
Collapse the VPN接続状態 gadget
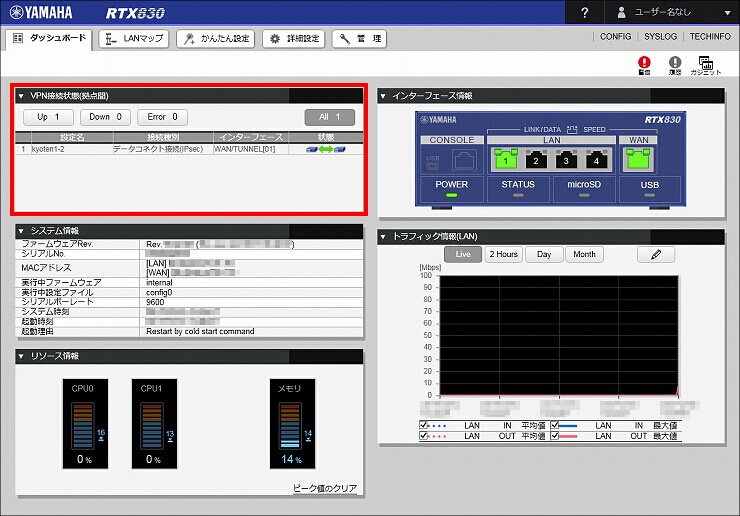coord(21,96)
